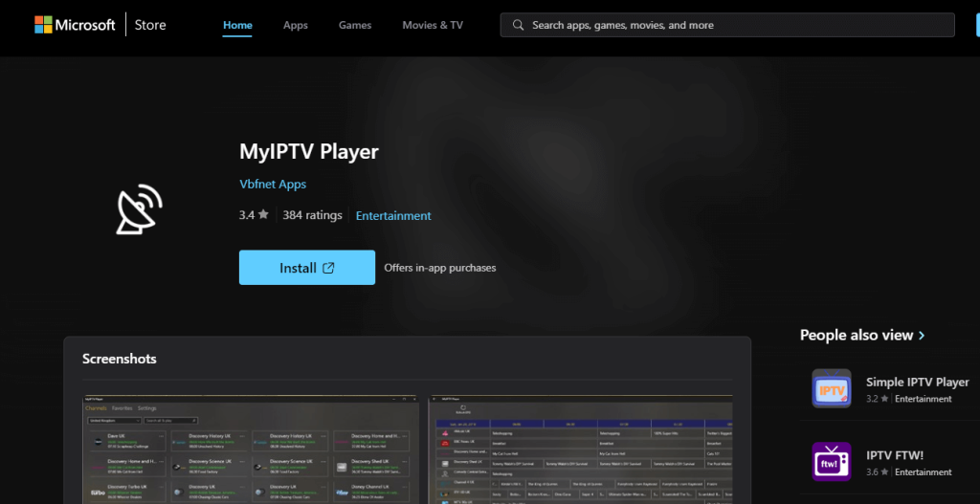
Task: Focus the search apps and games field
Action: 727,25
